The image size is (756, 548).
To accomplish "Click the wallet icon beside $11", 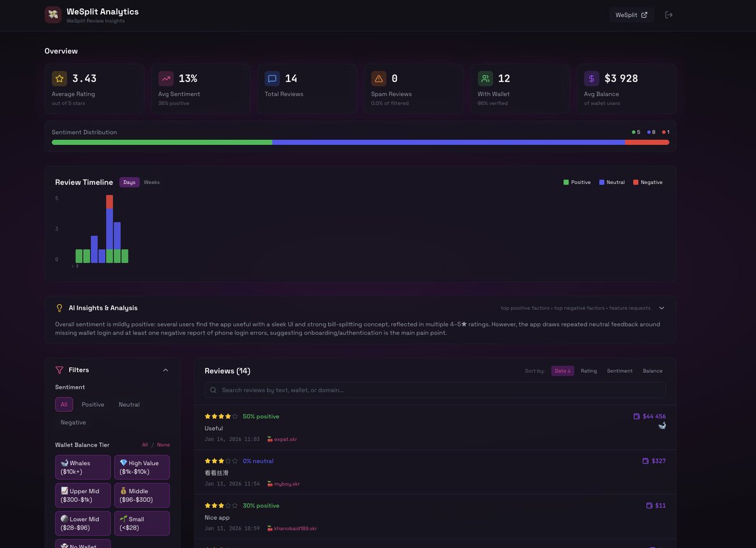I will tap(650, 505).
